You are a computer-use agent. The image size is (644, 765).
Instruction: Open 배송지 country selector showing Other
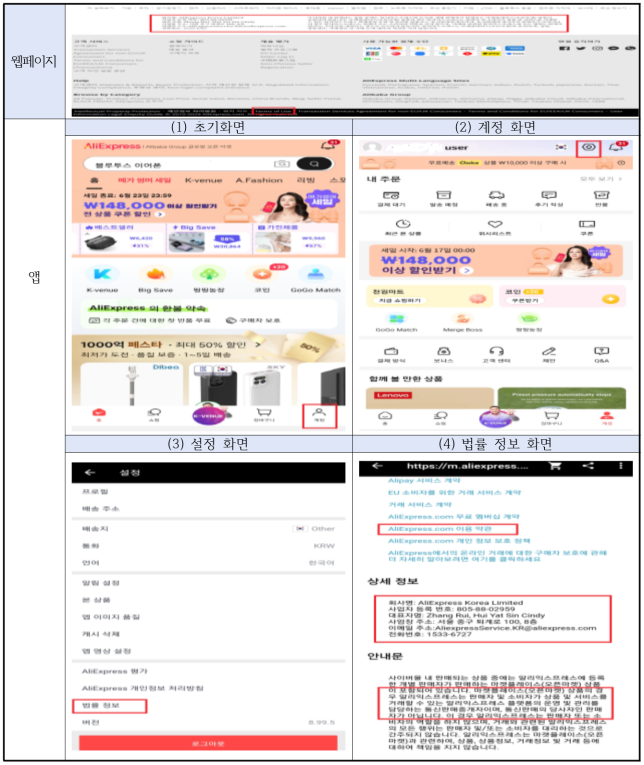pos(208,529)
